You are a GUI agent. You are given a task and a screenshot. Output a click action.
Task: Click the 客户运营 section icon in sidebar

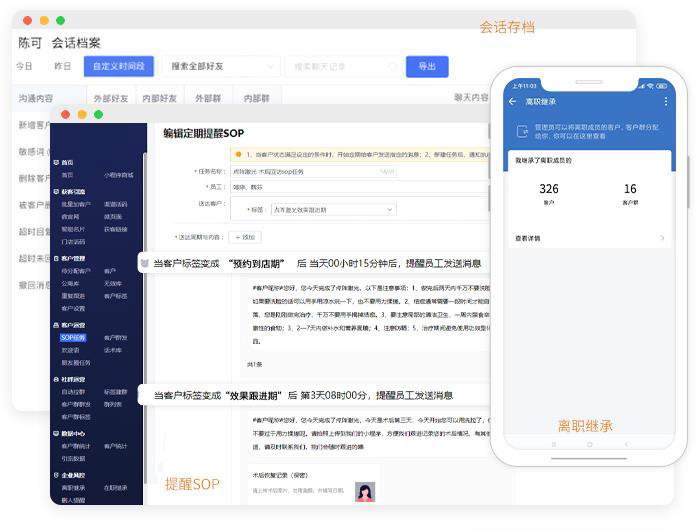coord(57,326)
